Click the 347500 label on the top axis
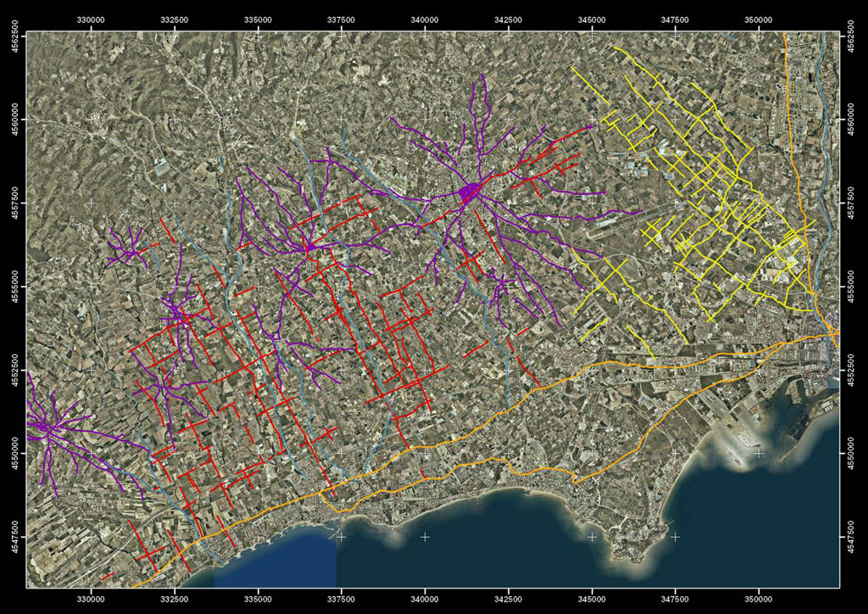Viewport: 868px width, 614px height. click(x=676, y=17)
